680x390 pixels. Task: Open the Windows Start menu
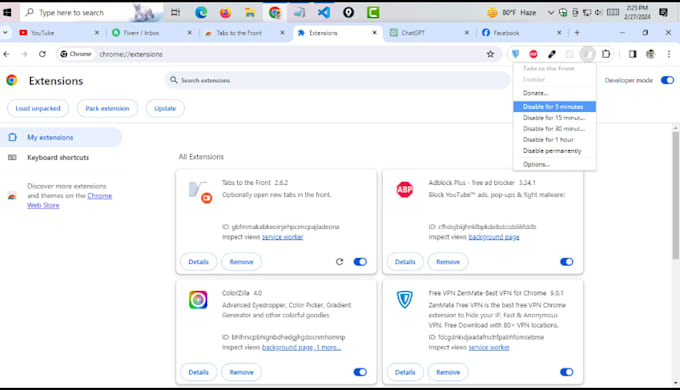click(7, 13)
